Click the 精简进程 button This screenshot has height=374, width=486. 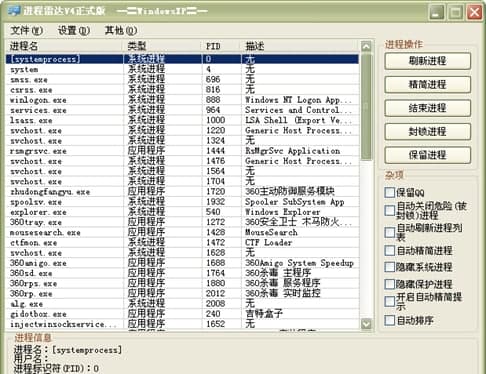(x=428, y=84)
